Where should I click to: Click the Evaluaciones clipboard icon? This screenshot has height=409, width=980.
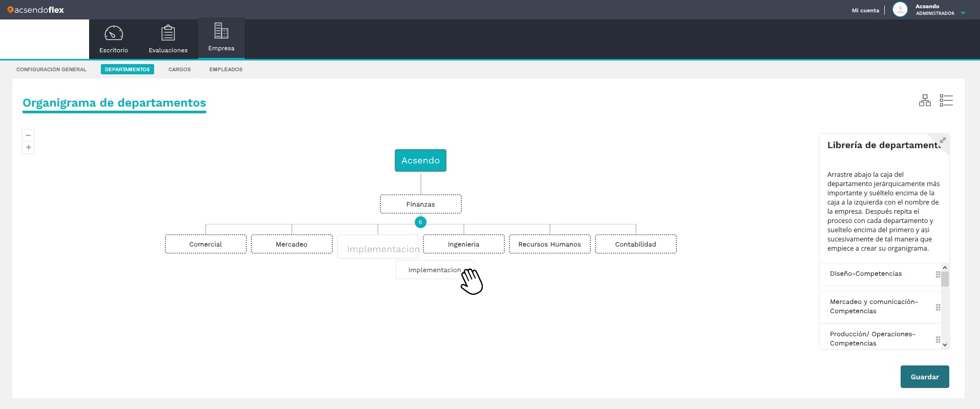point(168,33)
